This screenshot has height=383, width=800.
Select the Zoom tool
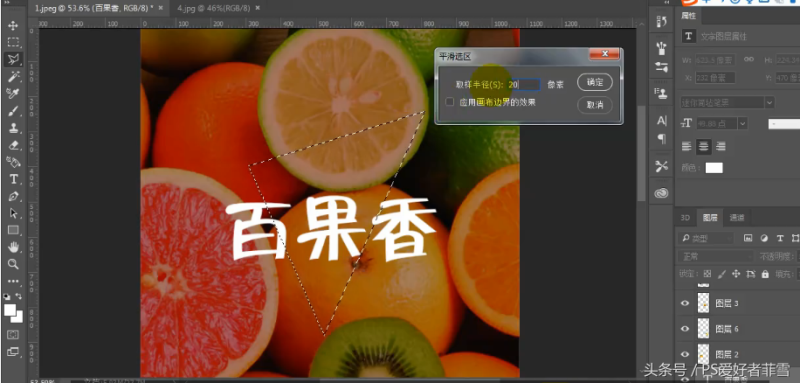tap(13, 264)
